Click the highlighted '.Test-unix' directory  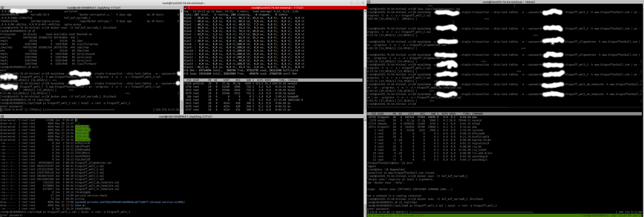[x=83, y=130]
